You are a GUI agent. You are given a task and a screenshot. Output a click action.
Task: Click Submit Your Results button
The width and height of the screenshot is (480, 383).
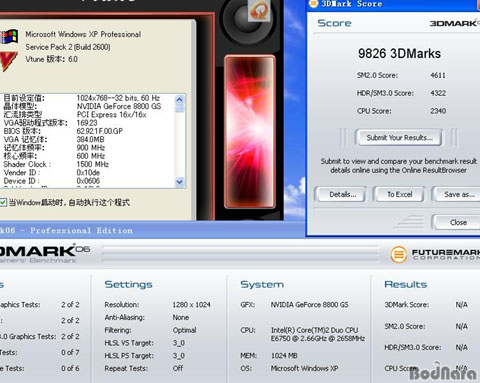[399, 138]
